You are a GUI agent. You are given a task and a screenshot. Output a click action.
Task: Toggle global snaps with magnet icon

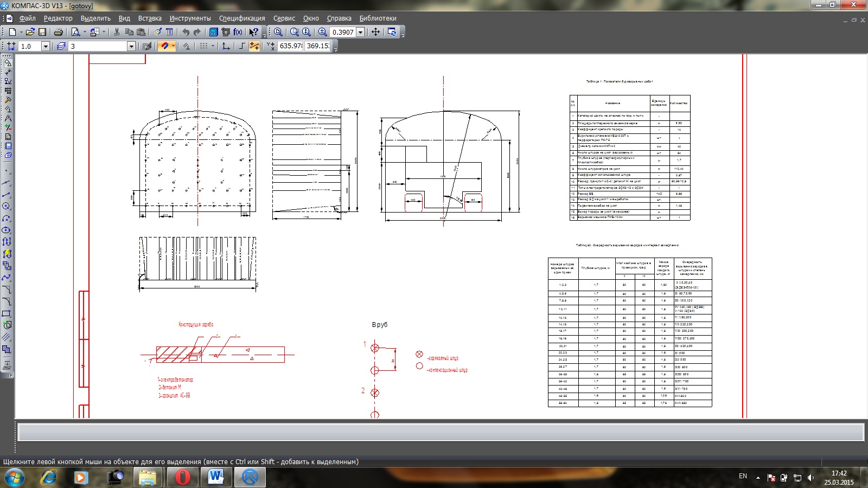point(164,46)
